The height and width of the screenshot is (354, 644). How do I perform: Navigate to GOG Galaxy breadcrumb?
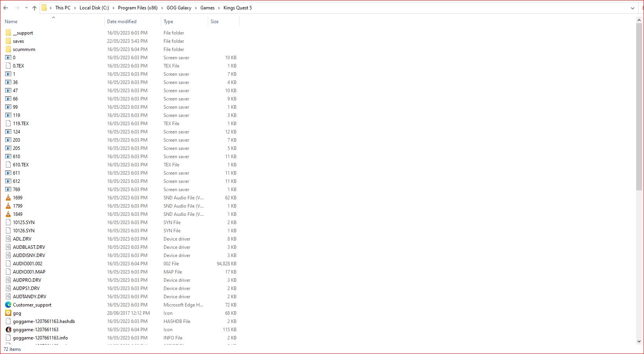pyautogui.click(x=179, y=8)
